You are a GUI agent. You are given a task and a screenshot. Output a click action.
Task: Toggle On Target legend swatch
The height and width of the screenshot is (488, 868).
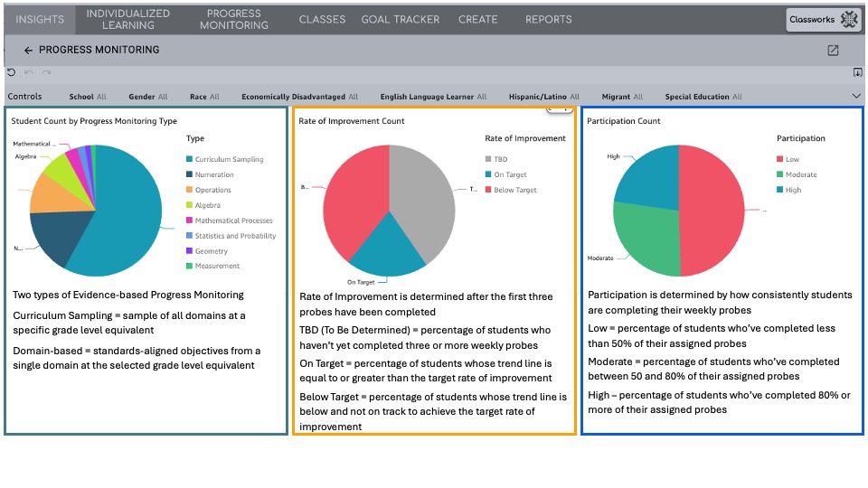click(488, 174)
